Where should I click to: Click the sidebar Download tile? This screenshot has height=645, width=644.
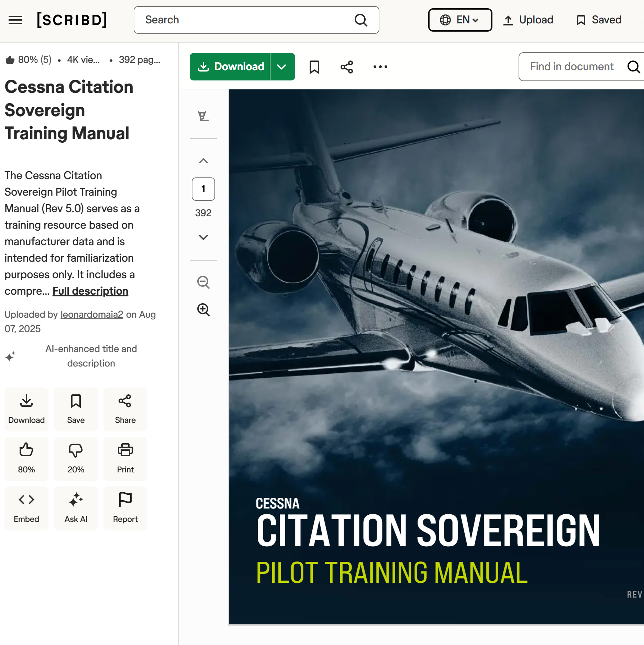coord(26,409)
